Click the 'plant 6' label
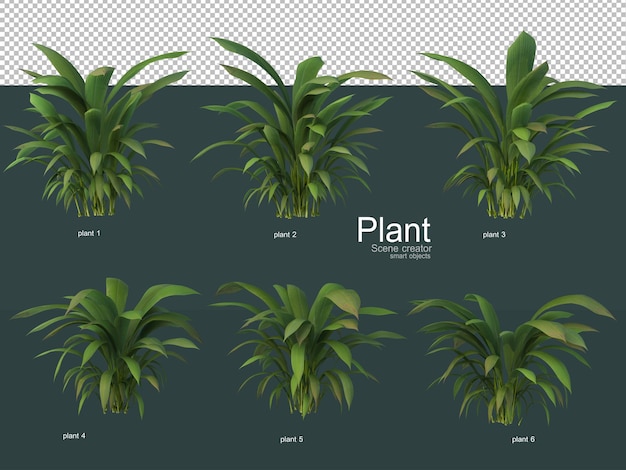This screenshot has height=470, width=626. point(523,439)
